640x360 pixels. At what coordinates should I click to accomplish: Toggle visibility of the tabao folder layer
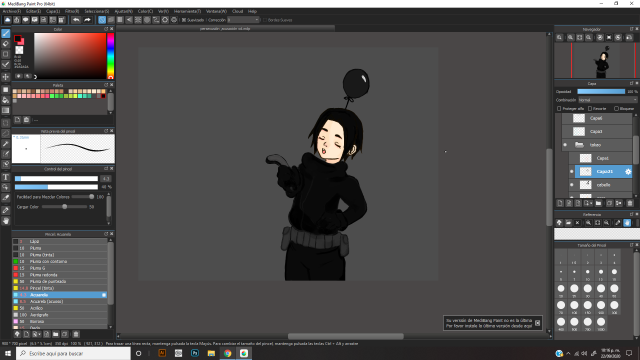pyautogui.click(x=565, y=145)
